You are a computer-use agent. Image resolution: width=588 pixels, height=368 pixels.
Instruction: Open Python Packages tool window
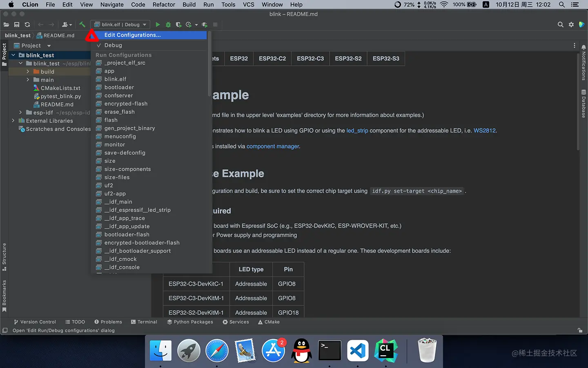[x=190, y=322]
